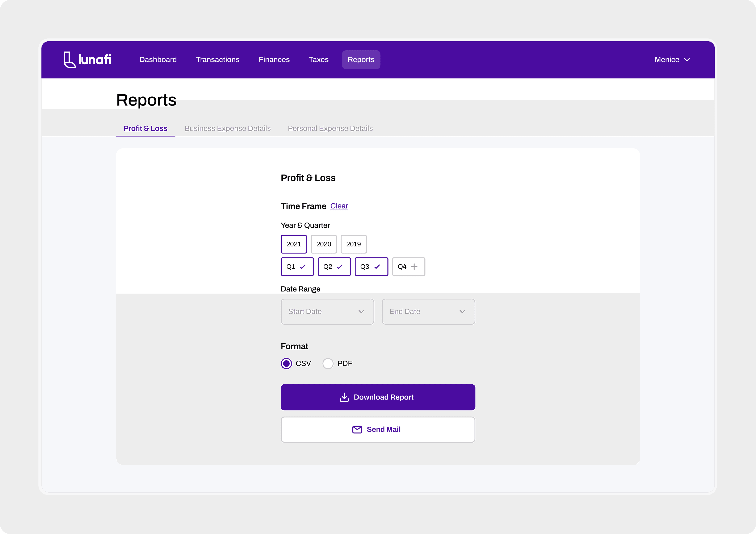The height and width of the screenshot is (534, 756).
Task: Click the Reports page heading
Action: pyautogui.click(x=146, y=100)
